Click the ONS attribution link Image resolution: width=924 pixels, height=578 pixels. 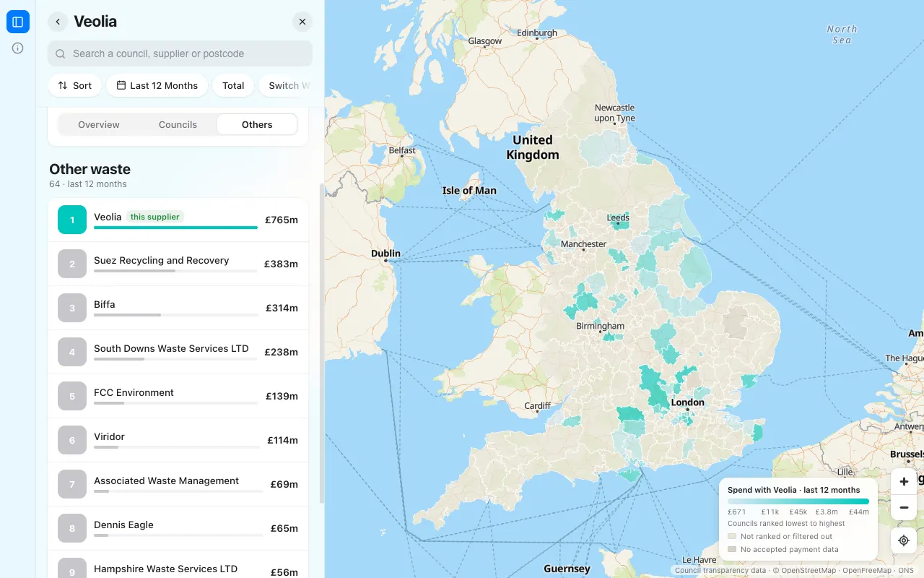907,571
